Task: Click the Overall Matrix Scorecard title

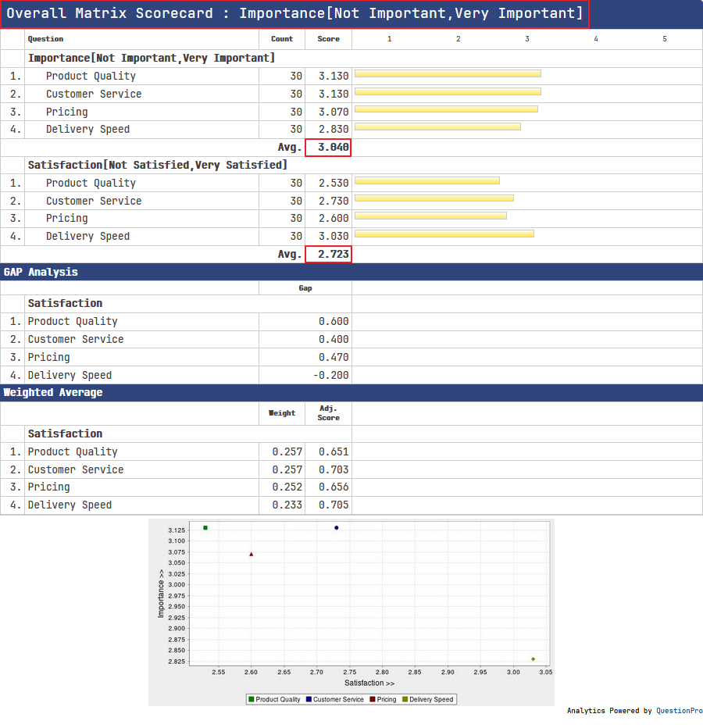Action: tap(295, 14)
